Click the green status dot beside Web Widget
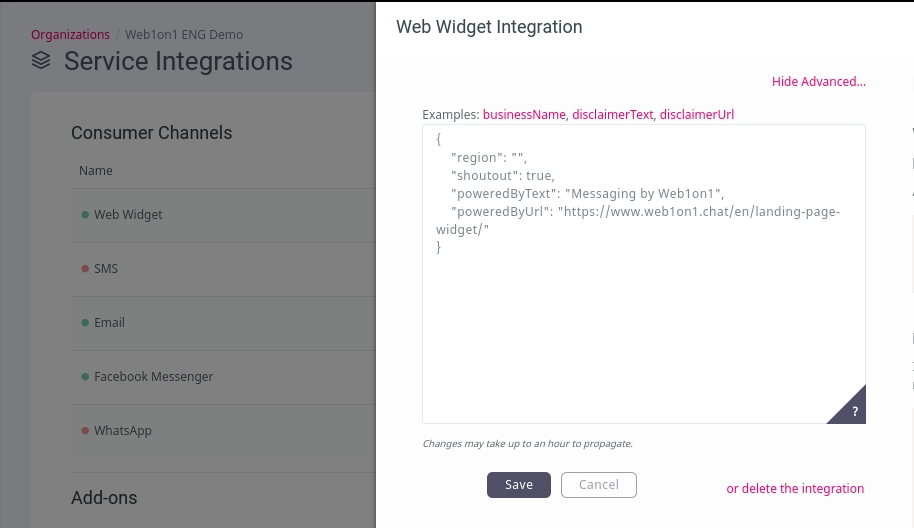 tap(85, 214)
